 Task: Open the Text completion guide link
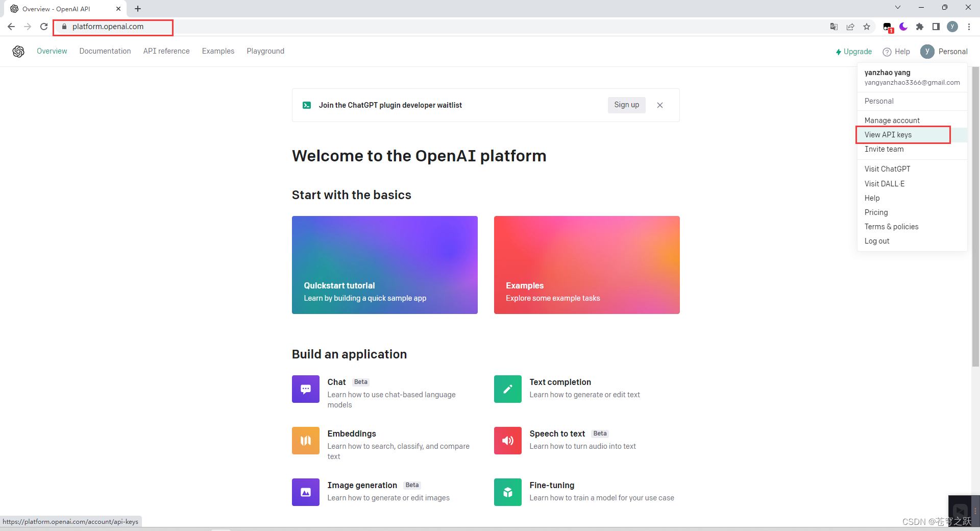point(560,382)
